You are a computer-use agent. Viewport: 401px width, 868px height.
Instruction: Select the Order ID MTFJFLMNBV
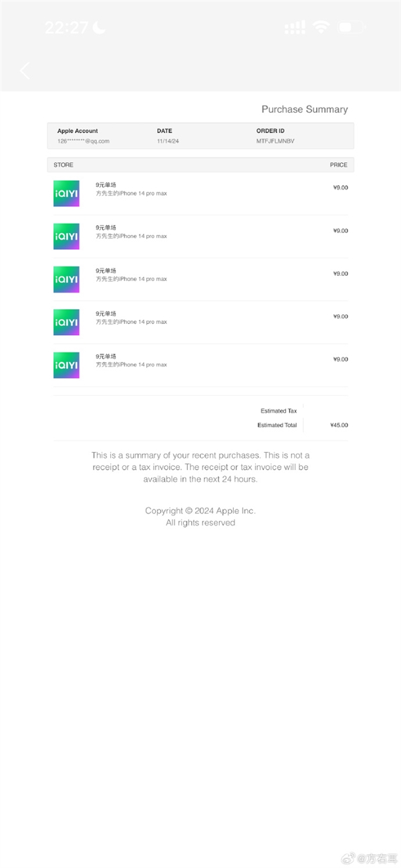[275, 141]
